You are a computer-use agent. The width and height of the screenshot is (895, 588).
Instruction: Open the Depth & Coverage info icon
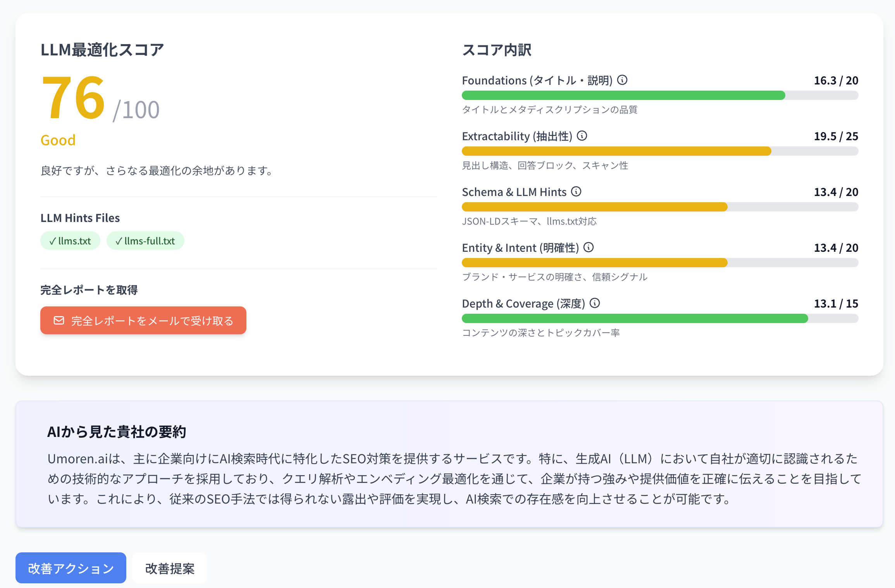[595, 304]
